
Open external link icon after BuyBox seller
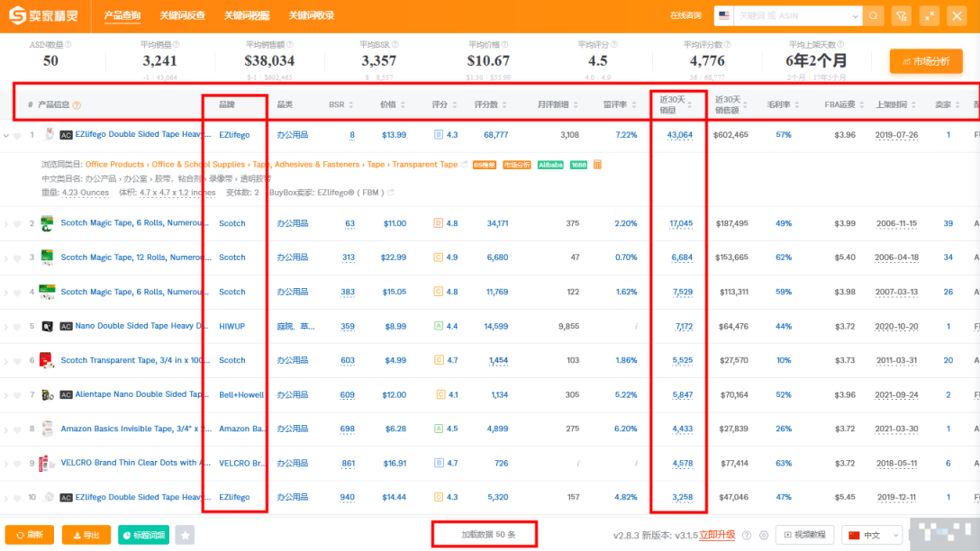[x=391, y=193]
